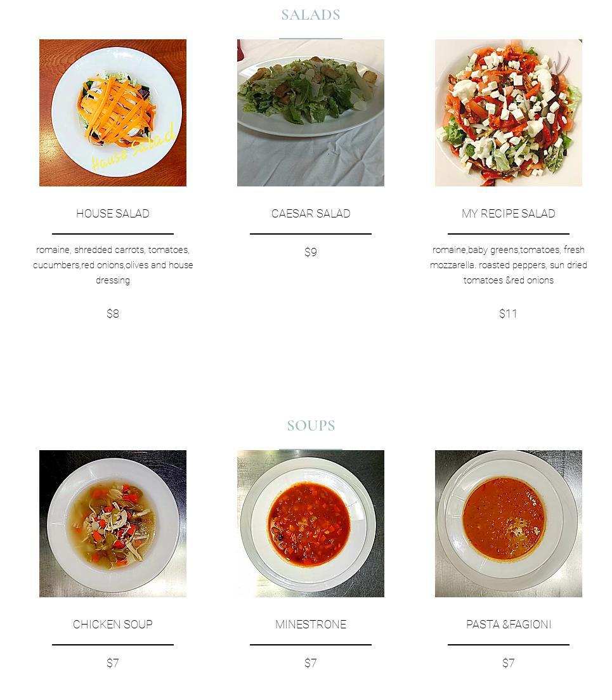Open the House Salad photo
Image resolution: width=612 pixels, height=700 pixels.
point(112,112)
